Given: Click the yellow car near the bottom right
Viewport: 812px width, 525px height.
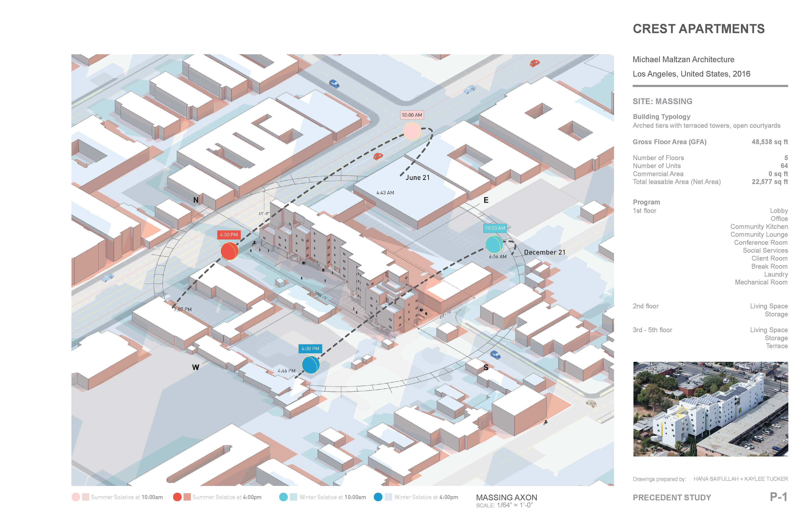Looking at the screenshot, I should tap(591, 404).
